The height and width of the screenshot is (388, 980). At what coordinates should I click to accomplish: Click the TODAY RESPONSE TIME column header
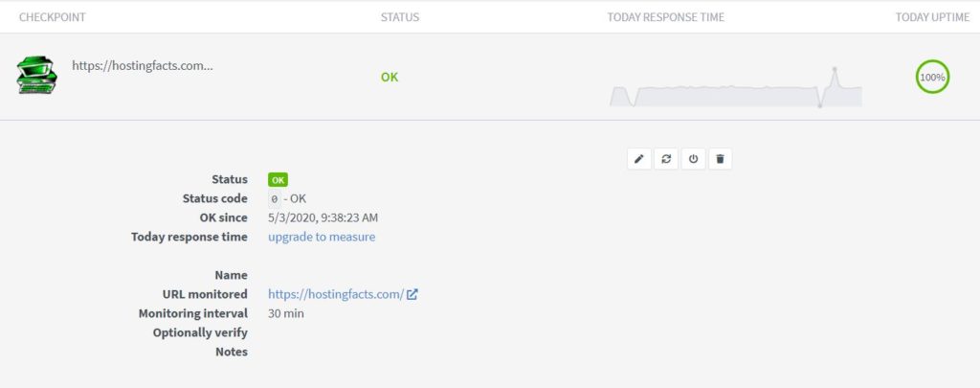666,17
